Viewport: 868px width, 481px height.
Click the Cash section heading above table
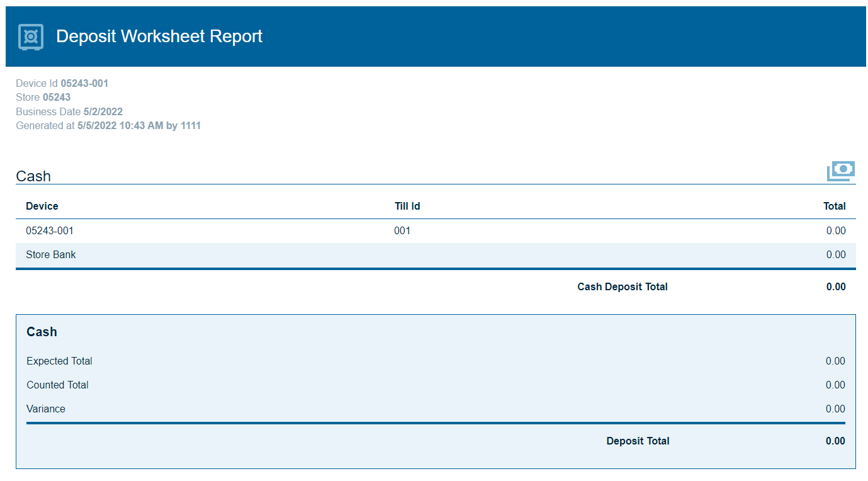pos(33,176)
